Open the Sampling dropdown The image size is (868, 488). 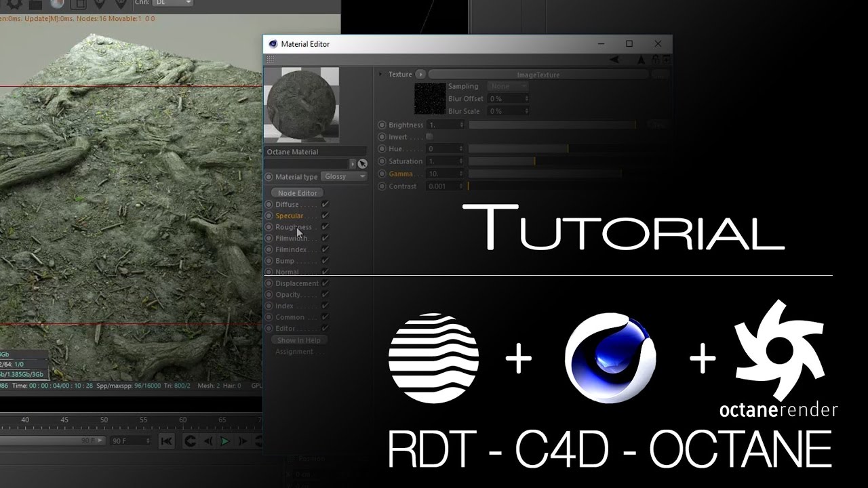pyautogui.click(x=509, y=87)
